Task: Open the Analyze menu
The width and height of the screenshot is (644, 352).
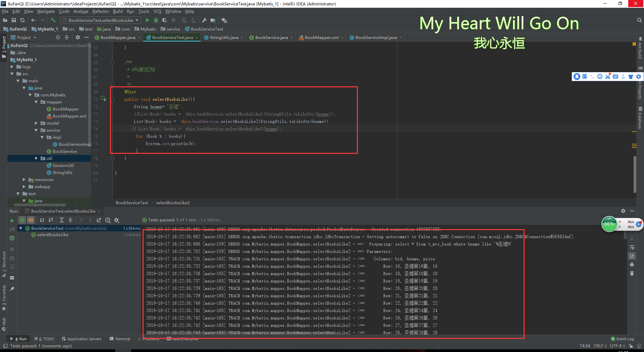Action: 80,11
